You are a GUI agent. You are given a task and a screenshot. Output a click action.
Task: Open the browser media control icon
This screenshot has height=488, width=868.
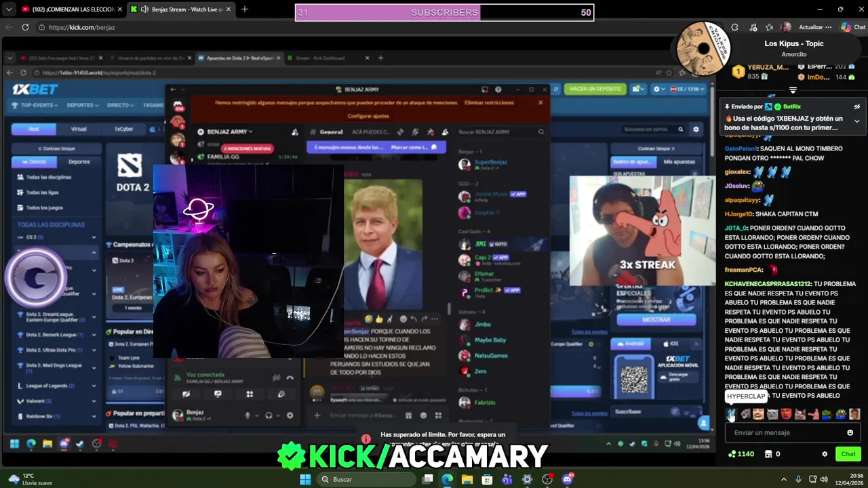pyautogui.click(x=752, y=27)
